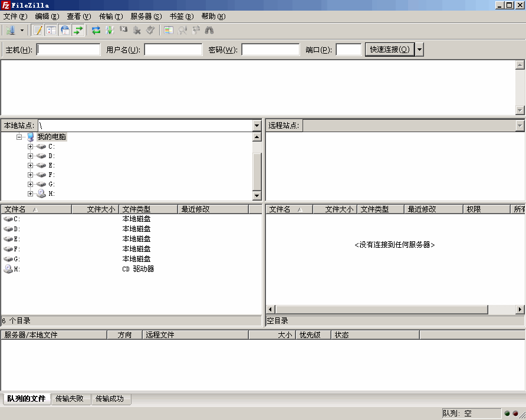Image resolution: width=526 pixels, height=420 pixels.
Task: Select D: drive icon in local file list
Action: tap(8, 229)
